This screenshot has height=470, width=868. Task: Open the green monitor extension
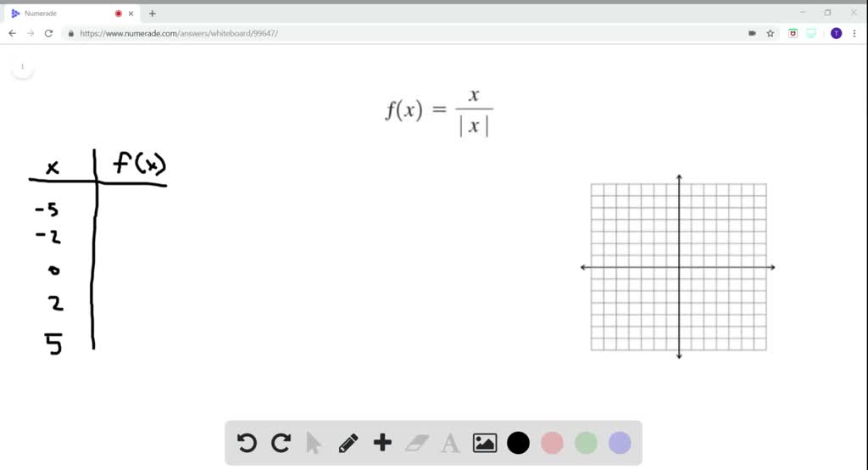pyautogui.click(x=811, y=33)
